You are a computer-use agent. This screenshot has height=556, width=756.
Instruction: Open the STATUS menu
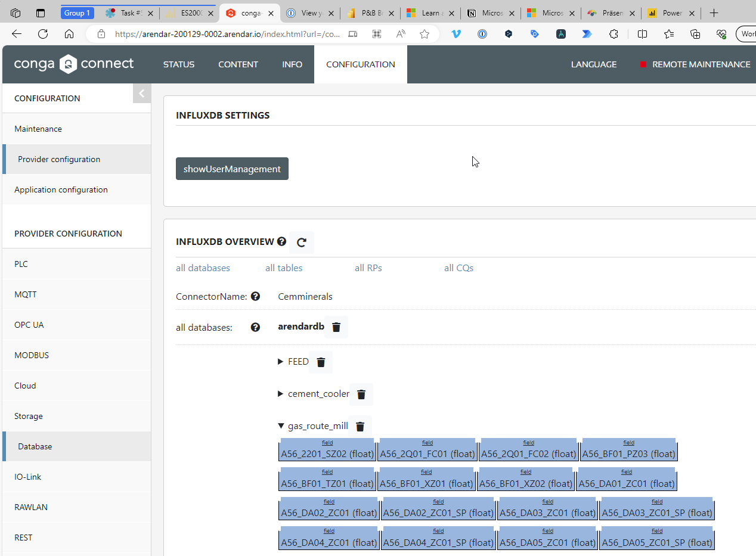pos(179,64)
